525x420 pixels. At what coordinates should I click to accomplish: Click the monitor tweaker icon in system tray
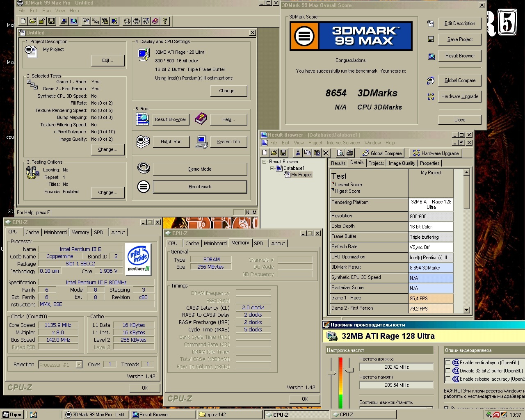504,415
